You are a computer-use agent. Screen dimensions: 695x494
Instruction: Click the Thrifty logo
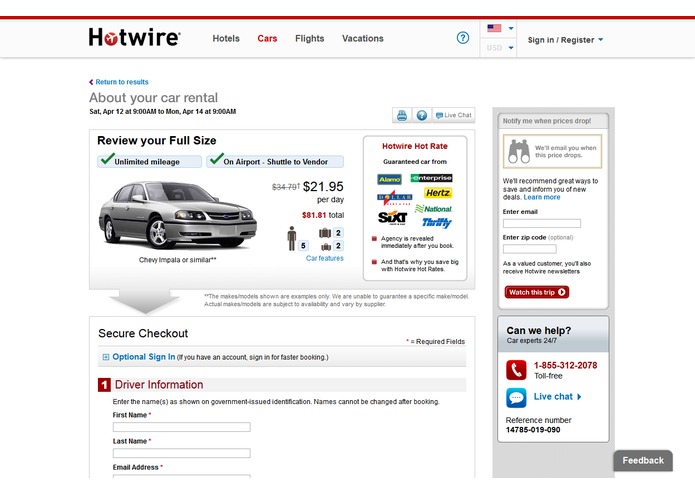tap(437, 222)
